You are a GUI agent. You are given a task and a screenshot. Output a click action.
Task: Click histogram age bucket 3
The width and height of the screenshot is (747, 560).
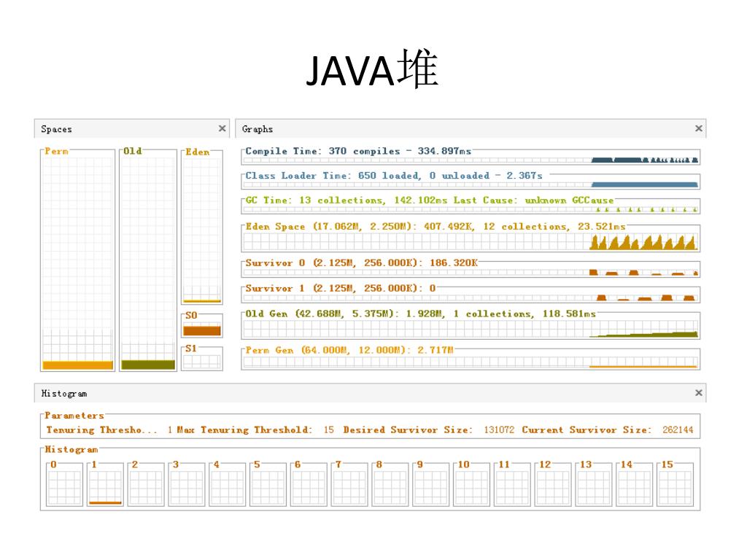point(187,485)
